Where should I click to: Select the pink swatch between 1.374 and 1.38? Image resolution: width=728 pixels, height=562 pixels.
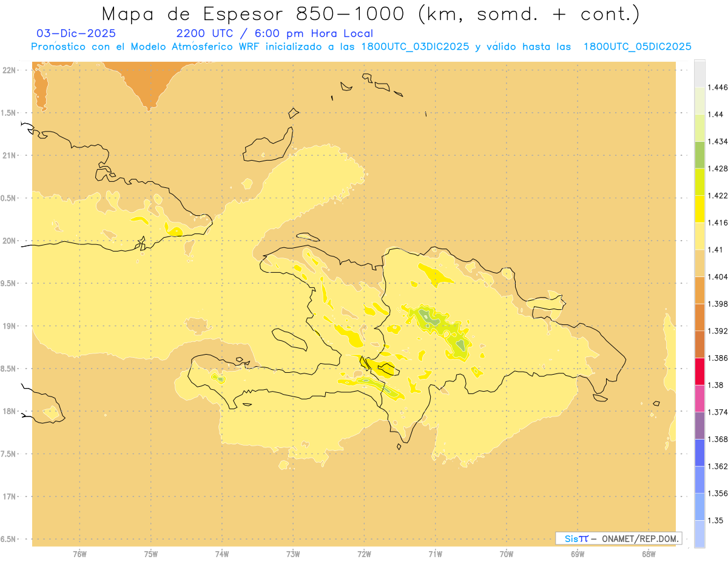[699, 398]
